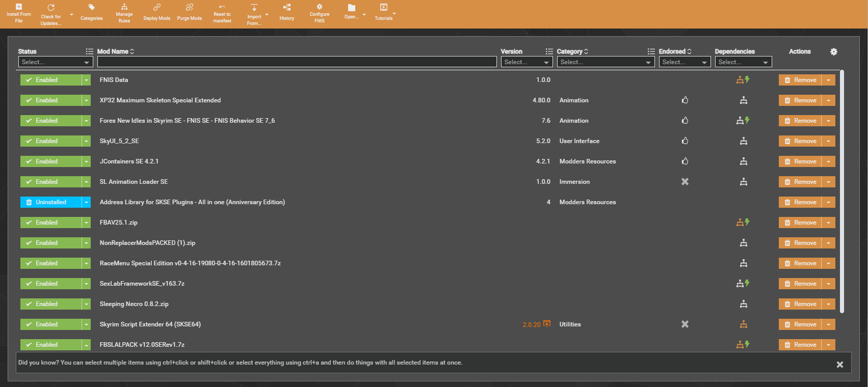Open the Dependencies filter dropdown
Image resolution: width=868 pixels, height=387 pixels.
(x=743, y=62)
